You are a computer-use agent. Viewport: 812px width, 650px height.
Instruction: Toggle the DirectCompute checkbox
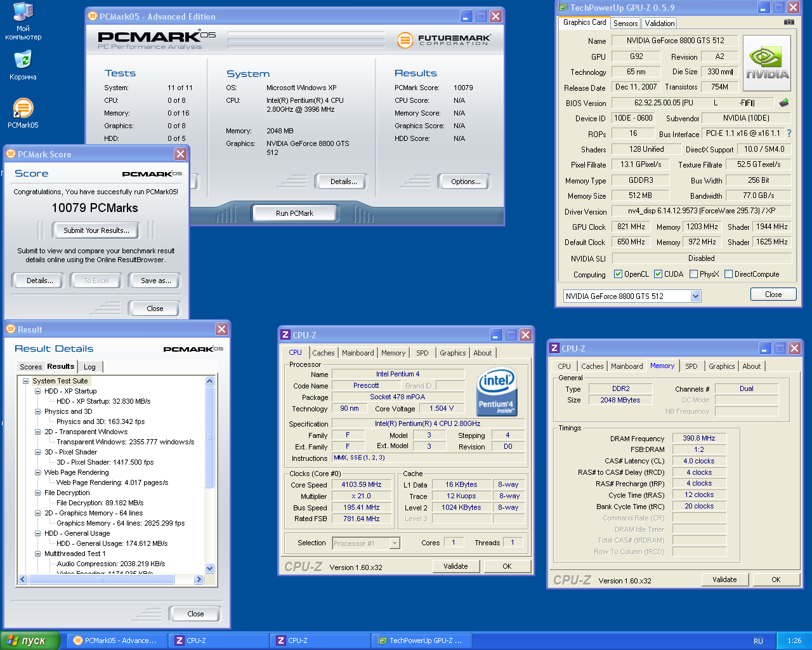(x=728, y=274)
